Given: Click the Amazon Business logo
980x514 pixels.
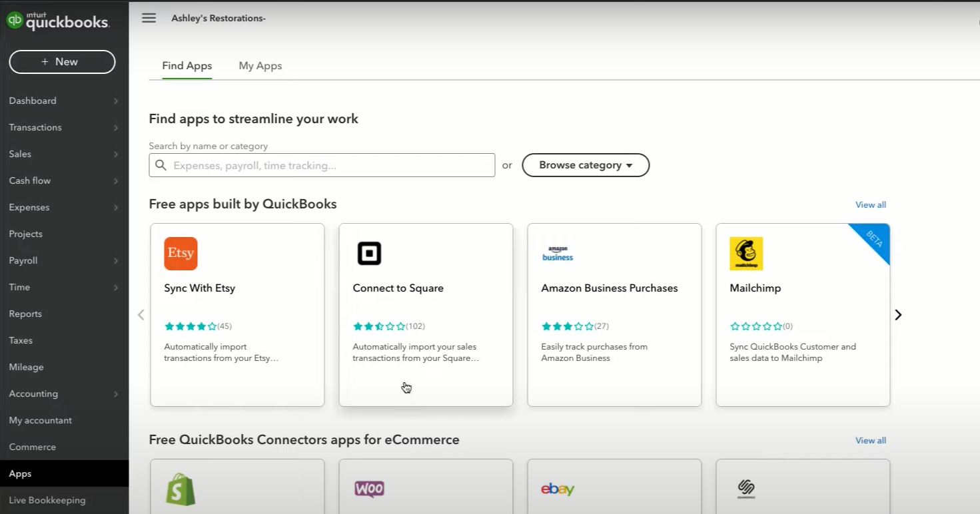Looking at the screenshot, I should pos(558,254).
